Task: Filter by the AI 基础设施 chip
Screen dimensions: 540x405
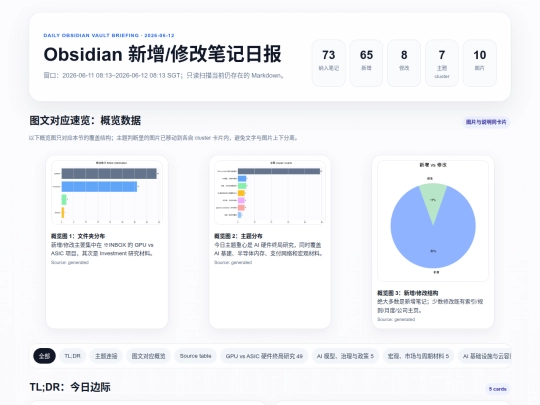Action: coord(485,356)
